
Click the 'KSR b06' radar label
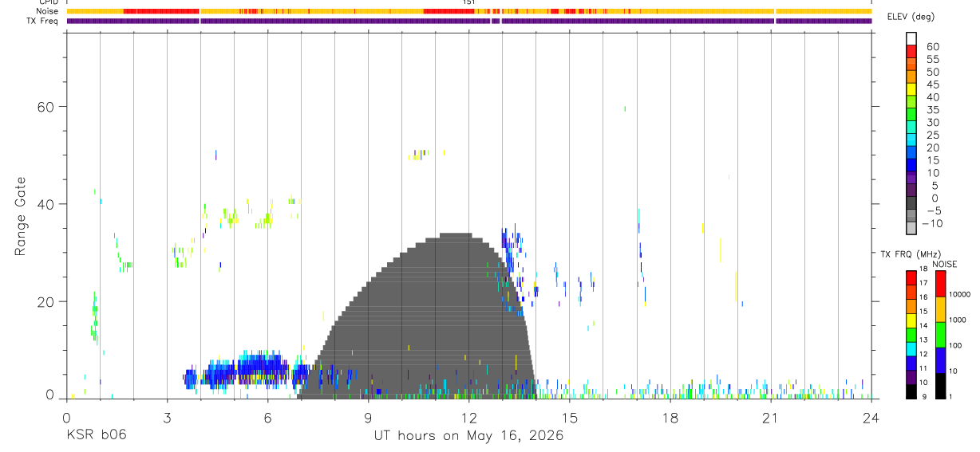96,436
